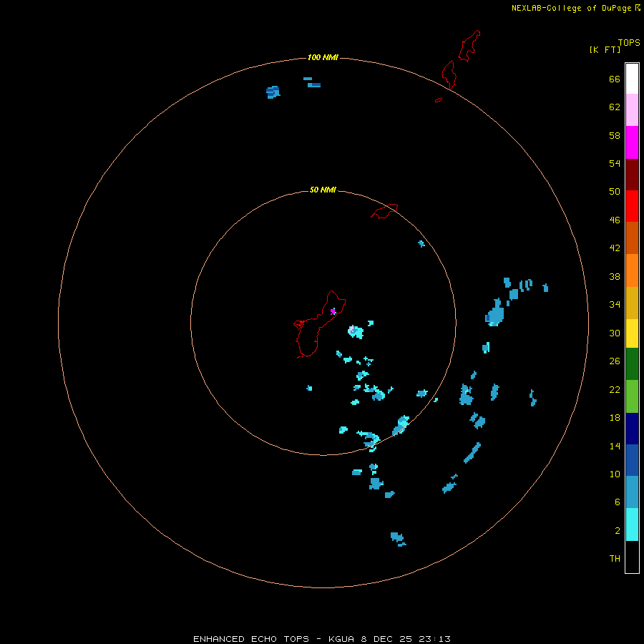644x644 pixels.
Task: Click legend value 18
Action: (615, 418)
